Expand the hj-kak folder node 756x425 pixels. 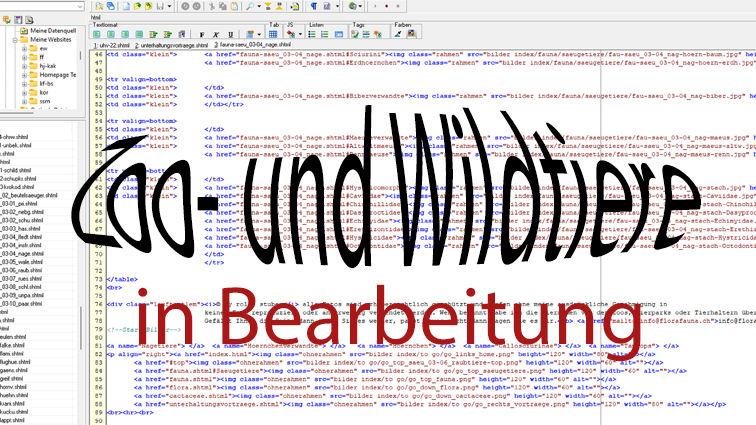tap(24, 66)
